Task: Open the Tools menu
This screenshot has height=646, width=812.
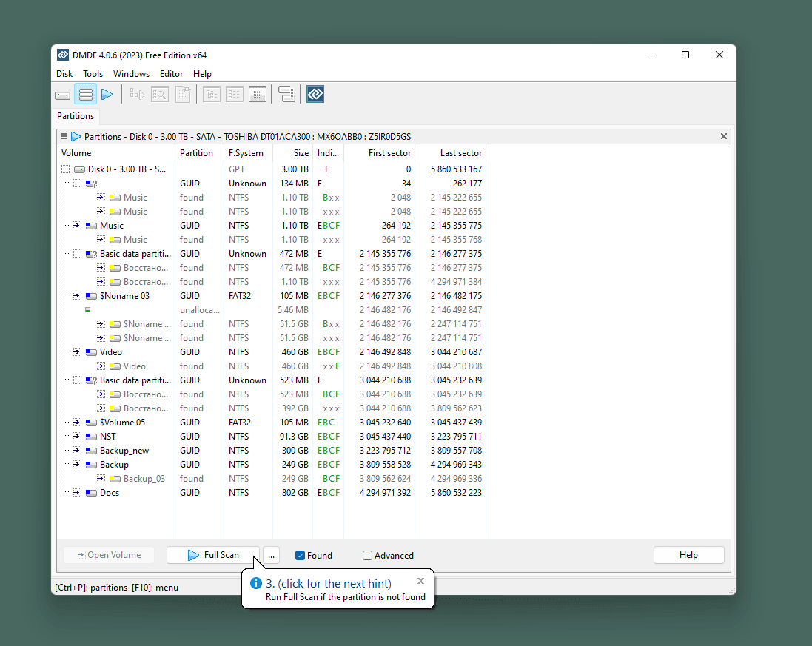Action: click(x=93, y=74)
